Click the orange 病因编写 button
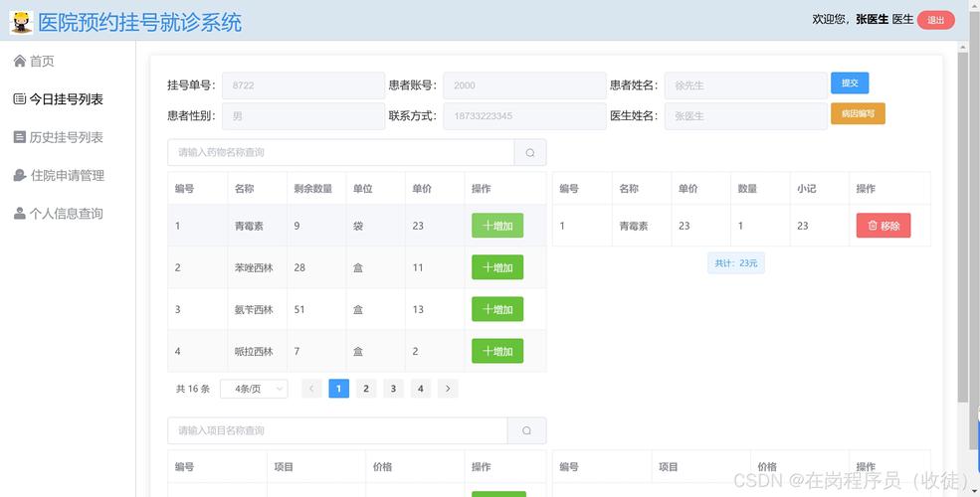The height and width of the screenshot is (497, 980). tap(858, 113)
